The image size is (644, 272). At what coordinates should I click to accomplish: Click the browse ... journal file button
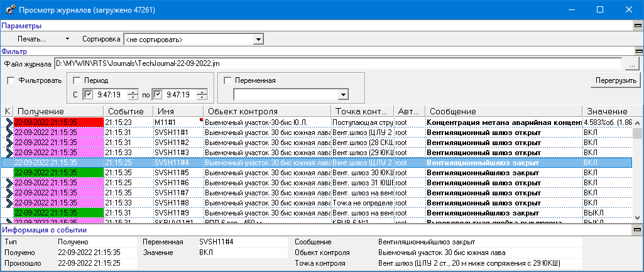point(633,65)
